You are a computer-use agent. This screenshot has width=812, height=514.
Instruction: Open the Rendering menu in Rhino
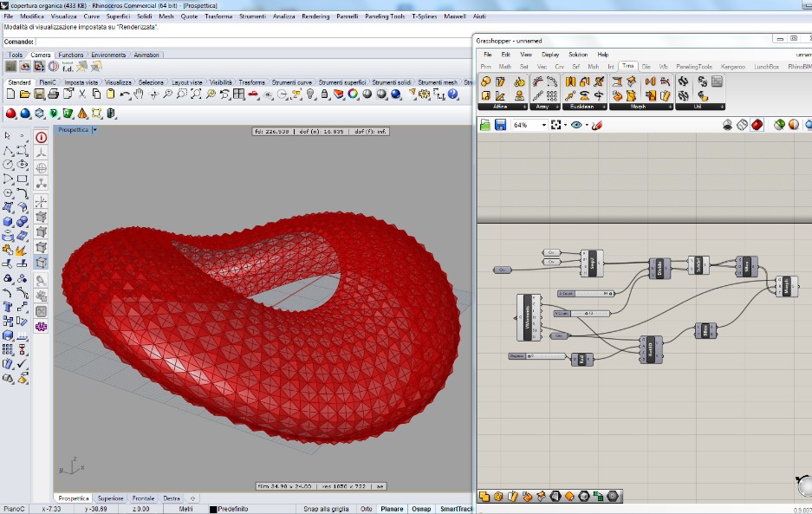click(x=315, y=16)
